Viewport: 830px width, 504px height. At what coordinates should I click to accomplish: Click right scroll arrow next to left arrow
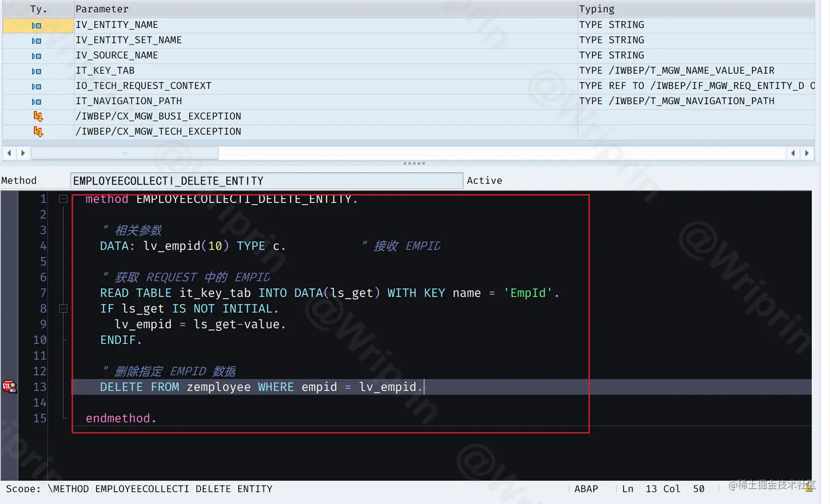click(23, 153)
